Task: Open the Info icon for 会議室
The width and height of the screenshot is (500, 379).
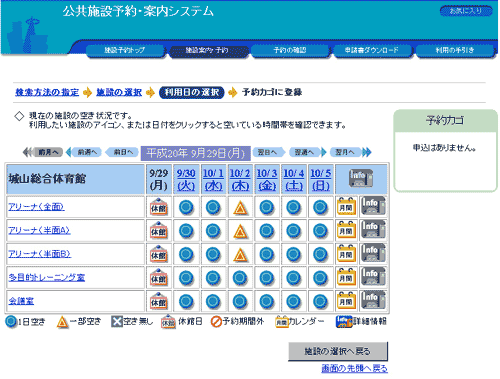Action: coord(373,300)
